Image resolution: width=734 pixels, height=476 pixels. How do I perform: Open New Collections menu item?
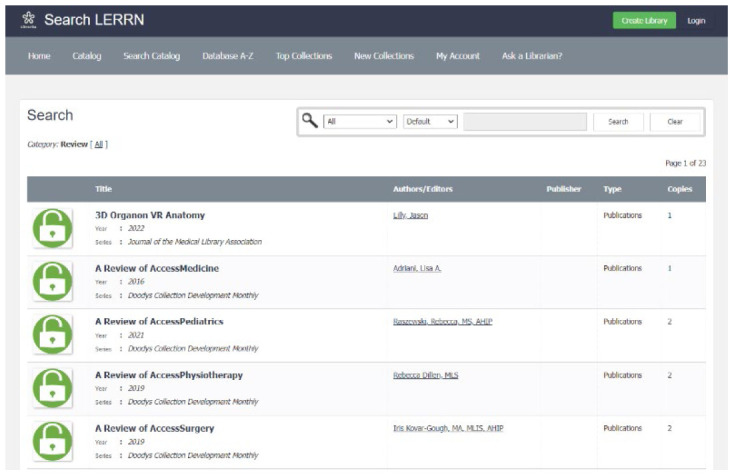click(x=384, y=56)
